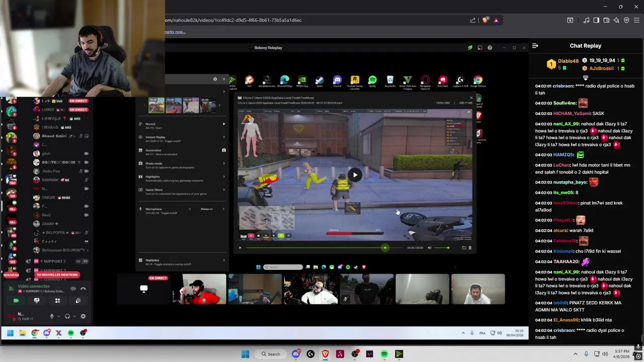Open 19_19_19_94's profile in the leaderboard
Image resolution: width=644 pixels, height=362 pixels.
[602, 60]
